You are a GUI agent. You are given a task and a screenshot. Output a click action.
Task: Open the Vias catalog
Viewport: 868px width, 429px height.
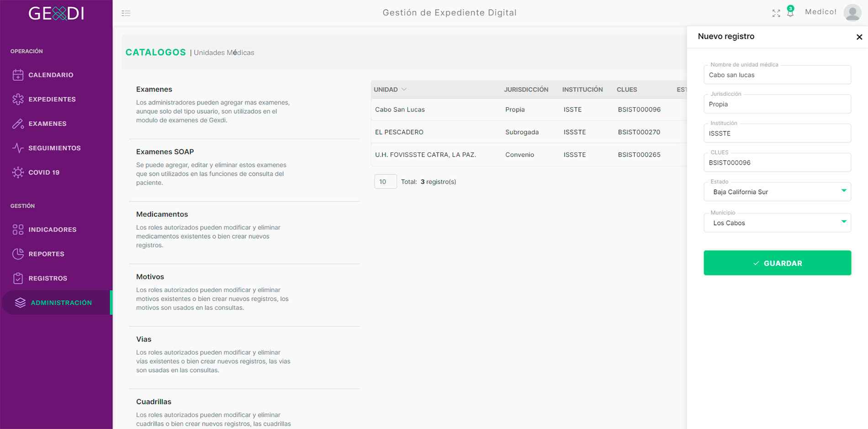pos(143,339)
